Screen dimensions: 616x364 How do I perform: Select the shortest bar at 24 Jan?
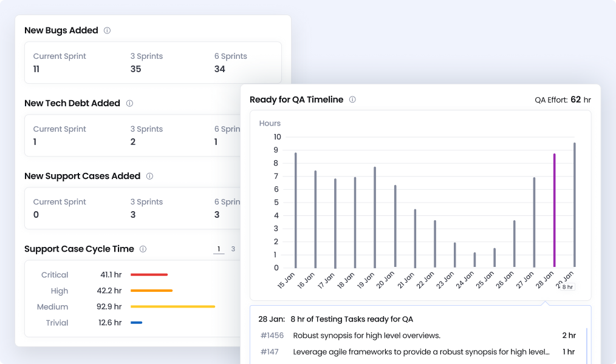[x=475, y=260]
